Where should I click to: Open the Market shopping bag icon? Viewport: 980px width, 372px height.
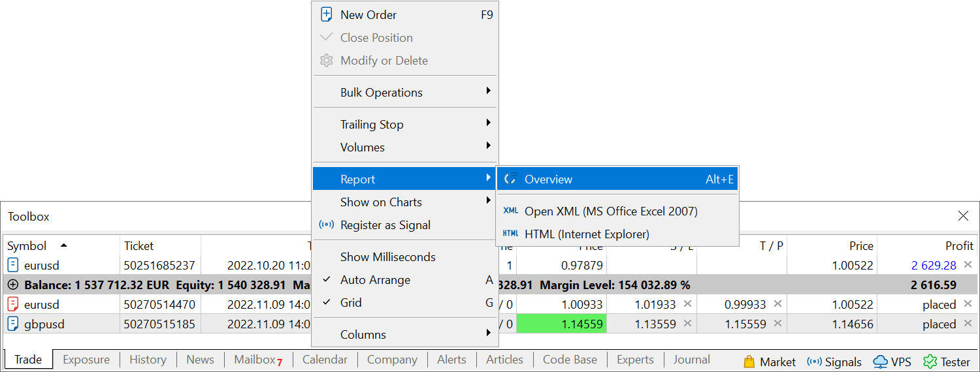coord(749,362)
